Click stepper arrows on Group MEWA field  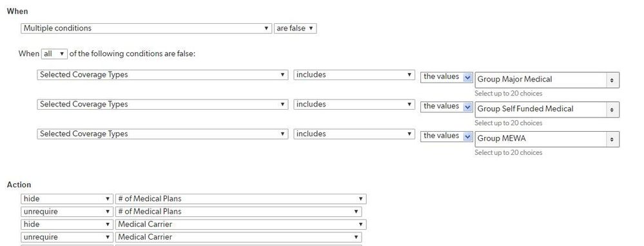tap(612, 139)
